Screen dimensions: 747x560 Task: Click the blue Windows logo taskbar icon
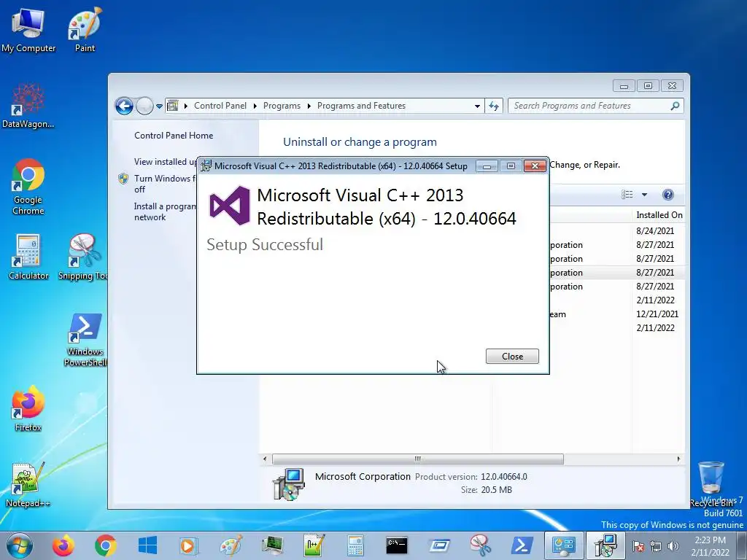[x=147, y=545]
